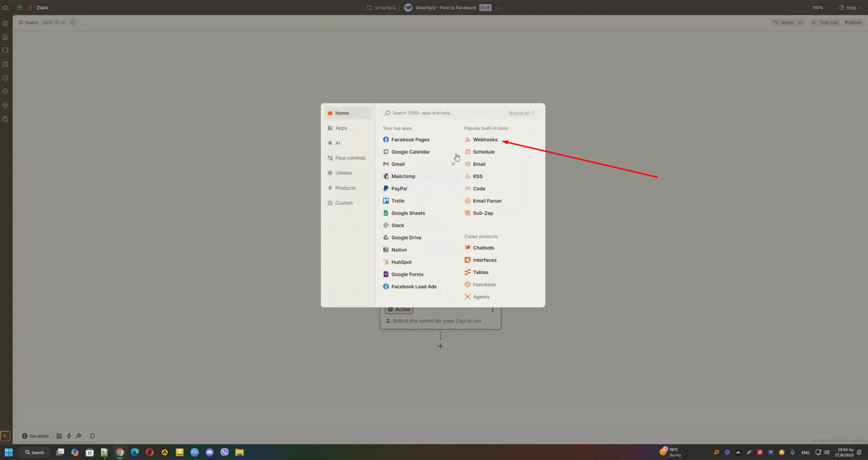Open the settings gear icon in sidebar

[5, 105]
